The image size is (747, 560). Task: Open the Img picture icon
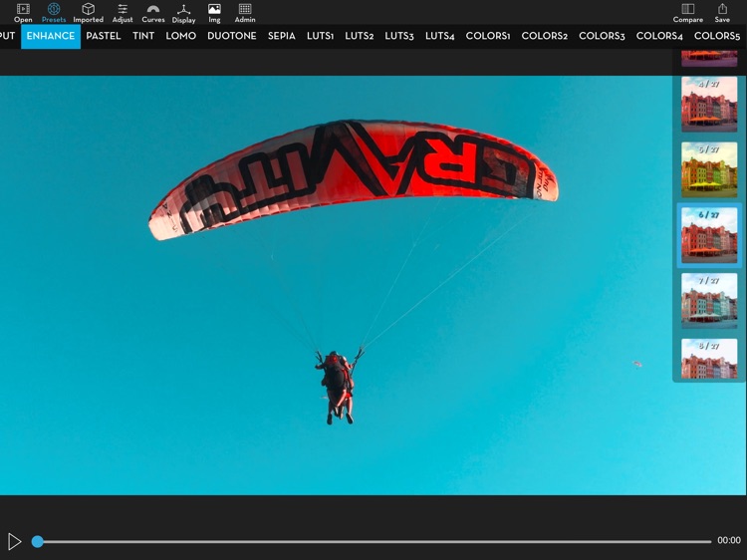pyautogui.click(x=214, y=13)
